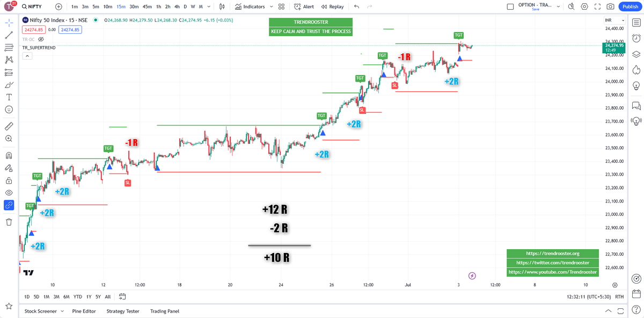Open the Fibonacci/gann tools group
The height and width of the screenshot is (318, 644).
pyautogui.click(x=9, y=47)
